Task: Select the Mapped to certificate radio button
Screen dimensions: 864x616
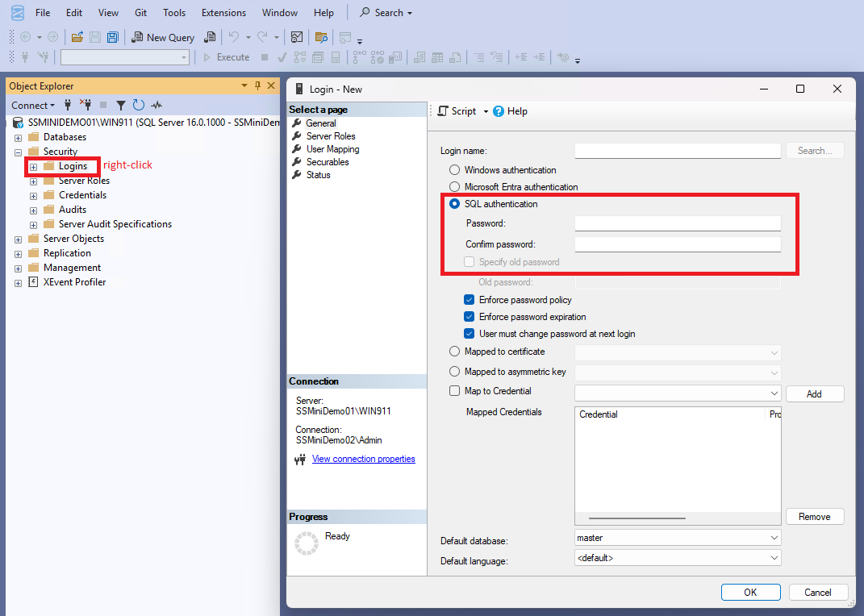Action: pos(455,352)
